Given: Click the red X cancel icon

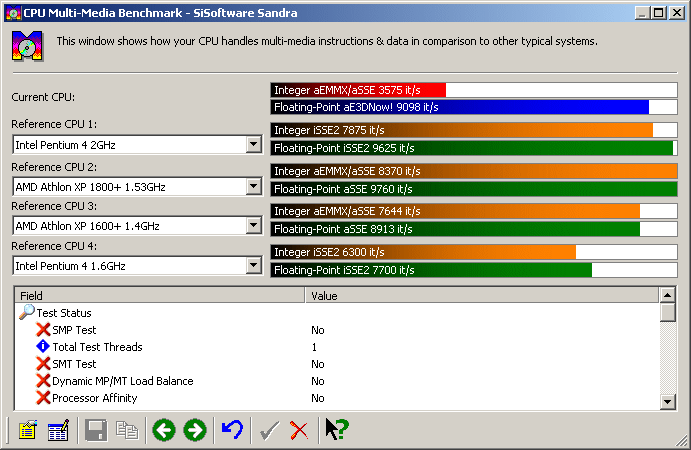Looking at the screenshot, I should coord(299,431).
